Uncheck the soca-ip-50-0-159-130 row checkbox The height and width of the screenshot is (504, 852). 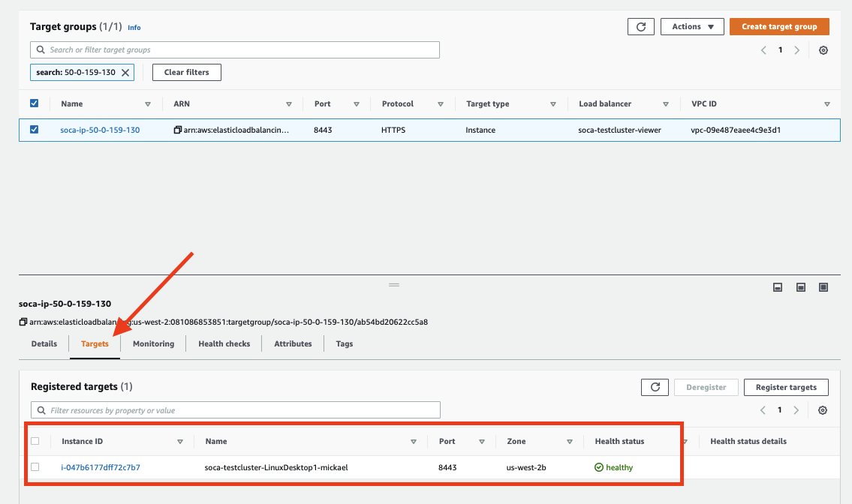pos(34,130)
